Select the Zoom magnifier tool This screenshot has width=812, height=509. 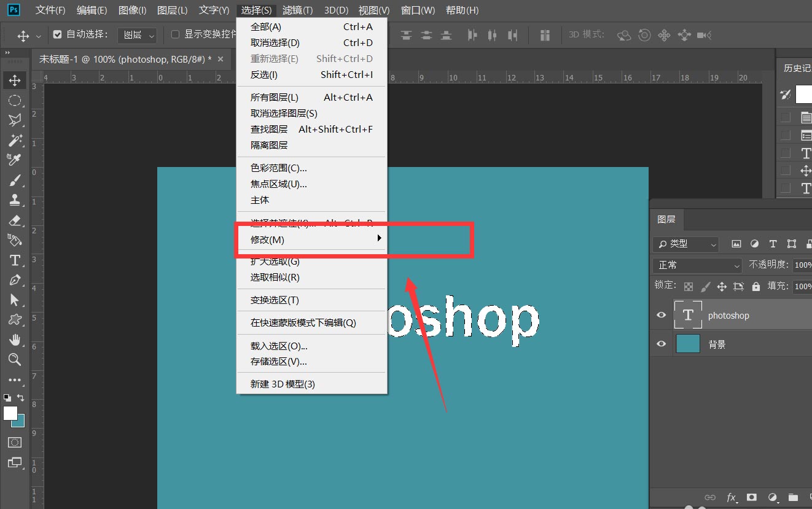[x=15, y=359]
